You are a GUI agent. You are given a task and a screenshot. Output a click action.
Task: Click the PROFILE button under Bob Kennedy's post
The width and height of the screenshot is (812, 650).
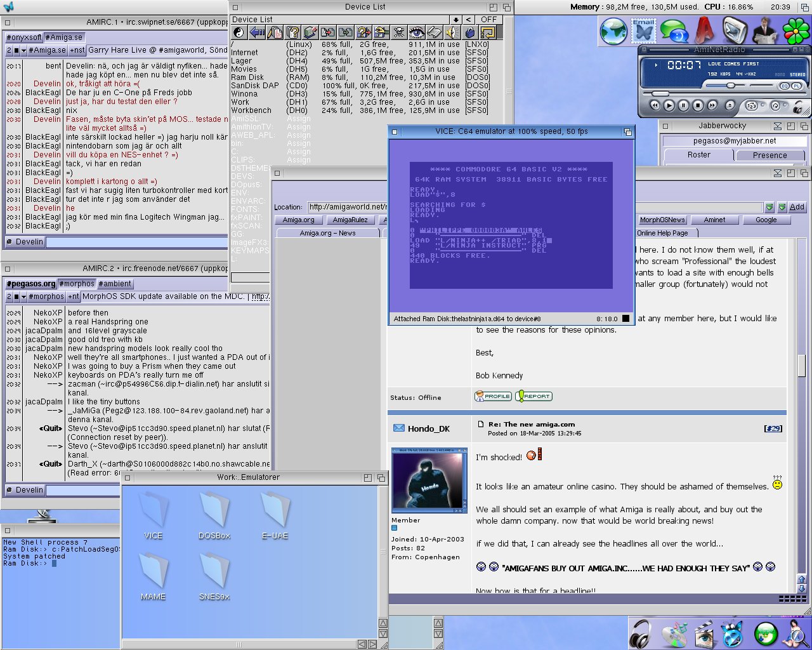(493, 396)
